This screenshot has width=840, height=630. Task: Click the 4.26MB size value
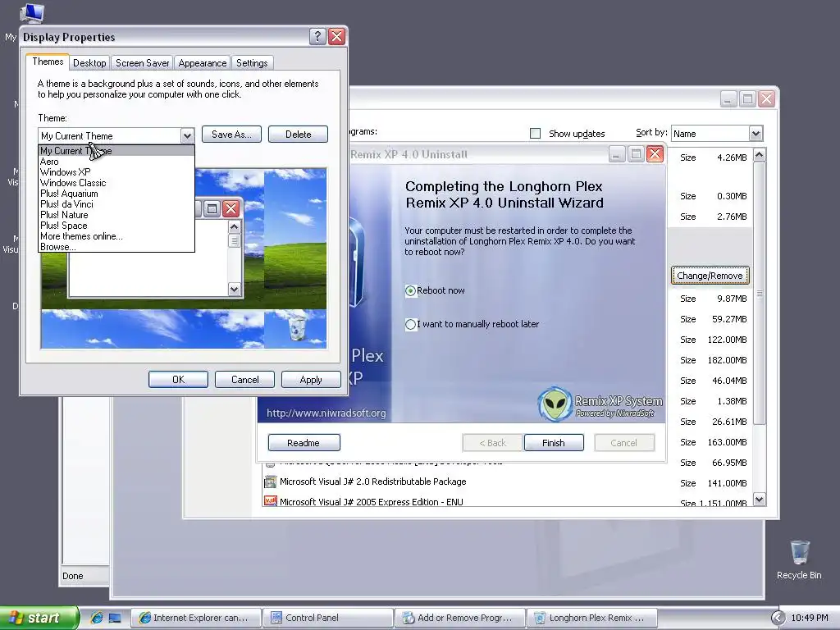(x=732, y=157)
